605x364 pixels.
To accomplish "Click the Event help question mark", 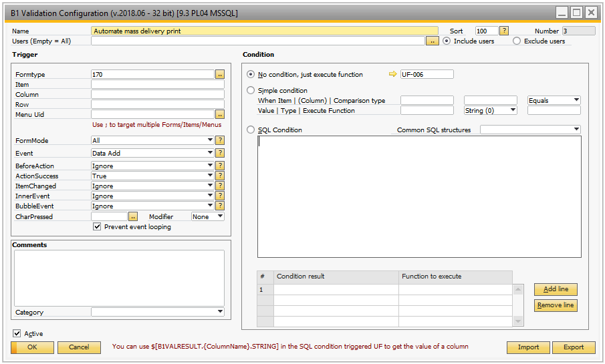I will click(x=219, y=153).
